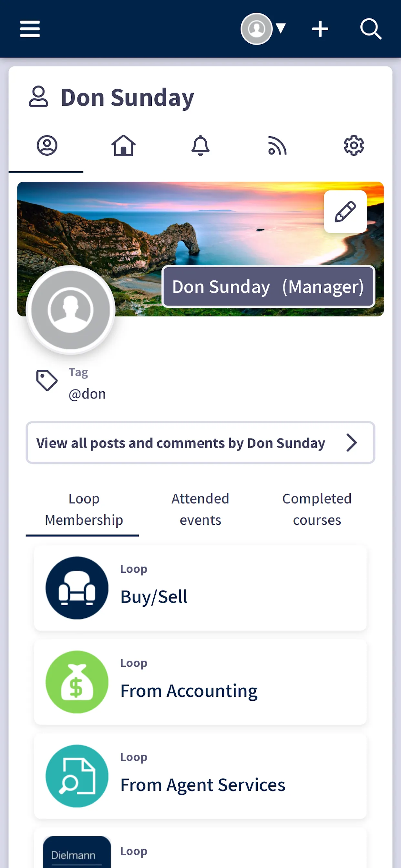
Task: Open the search magnifier icon
Action: [371, 29]
